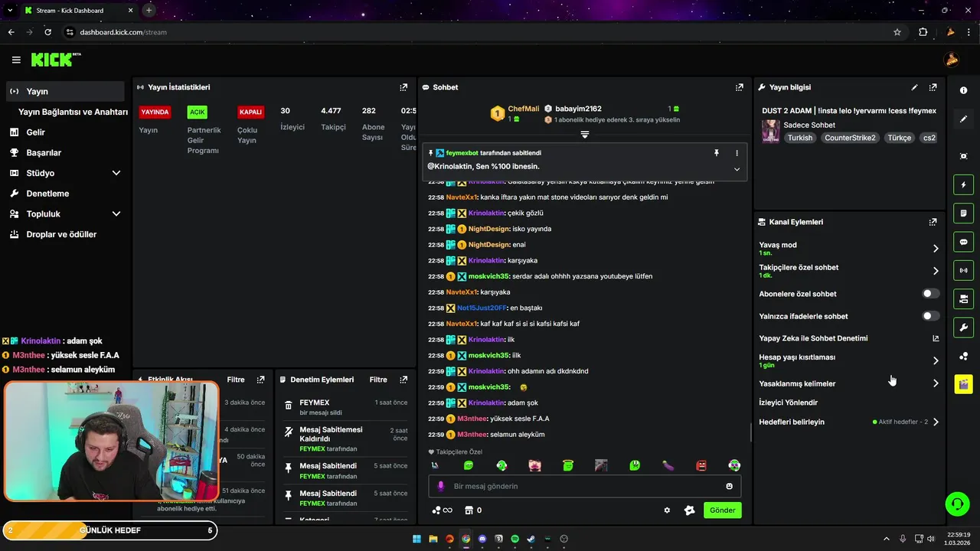Viewport: 980px width, 551px height.
Task: Click the CounterStrike2 tag
Action: click(x=850, y=138)
